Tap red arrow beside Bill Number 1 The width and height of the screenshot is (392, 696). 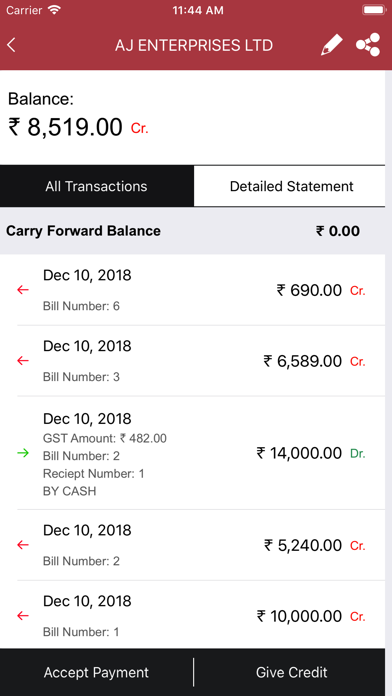pos(23,616)
